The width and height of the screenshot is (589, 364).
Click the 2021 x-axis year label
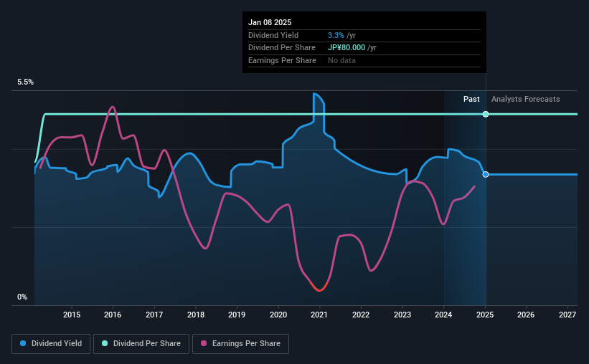coord(319,315)
